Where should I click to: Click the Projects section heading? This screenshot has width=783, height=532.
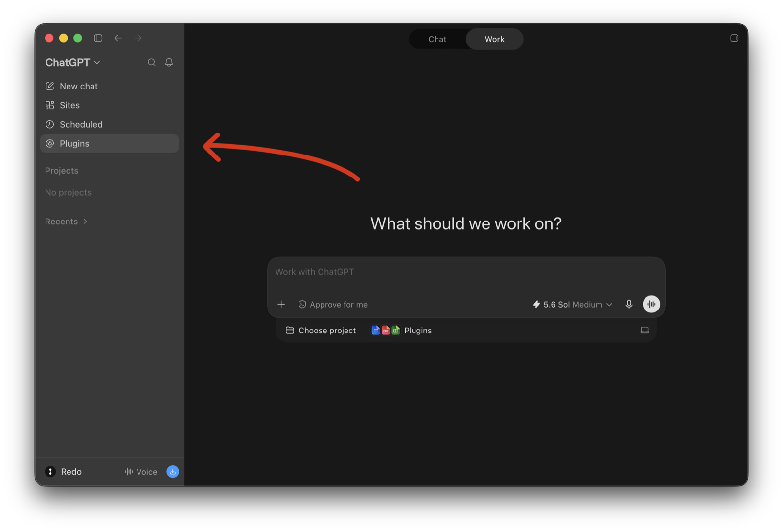click(62, 171)
